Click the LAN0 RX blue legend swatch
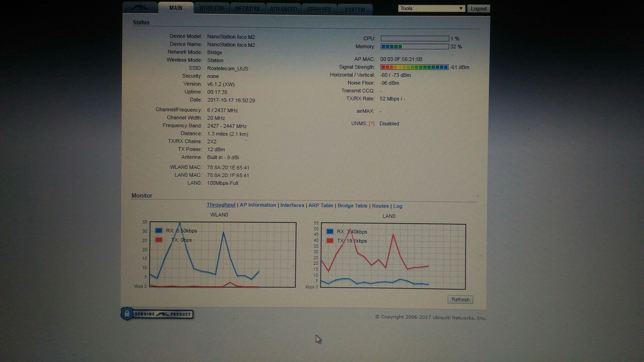This screenshot has height=362, width=644. 330,232
